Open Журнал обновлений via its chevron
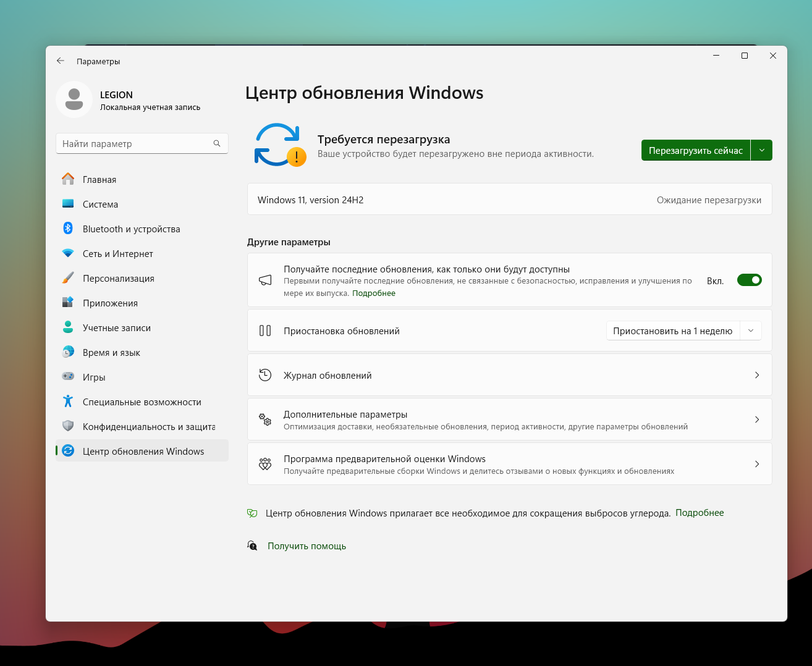The height and width of the screenshot is (666, 812). tap(757, 375)
